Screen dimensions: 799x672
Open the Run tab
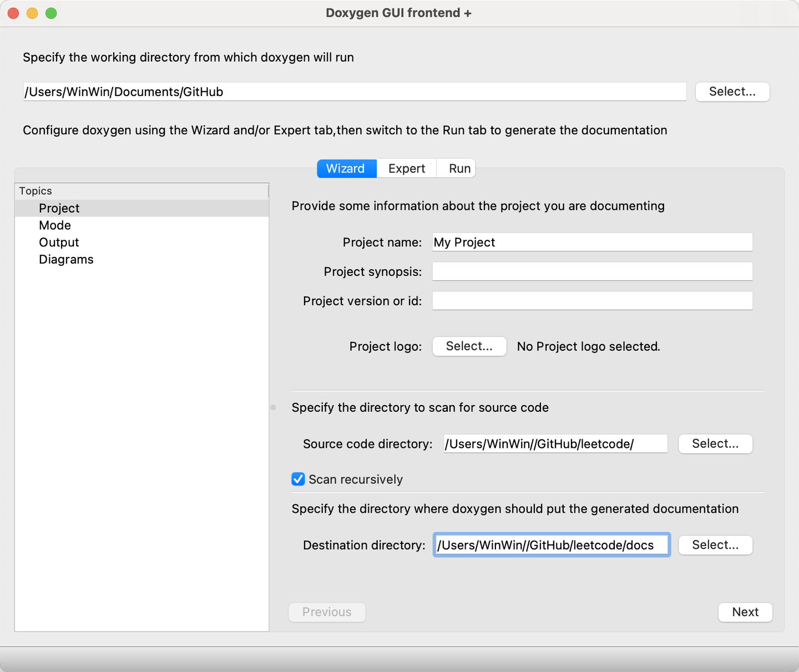(x=459, y=169)
